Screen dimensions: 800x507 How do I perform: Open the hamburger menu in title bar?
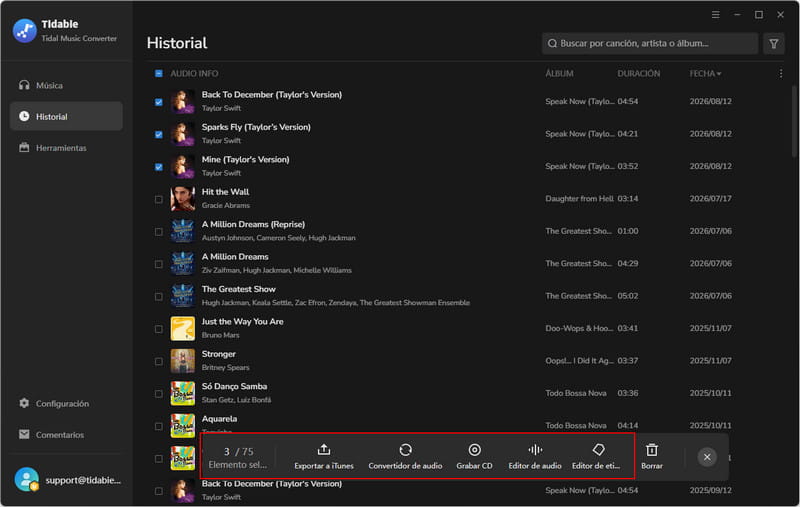pos(715,15)
